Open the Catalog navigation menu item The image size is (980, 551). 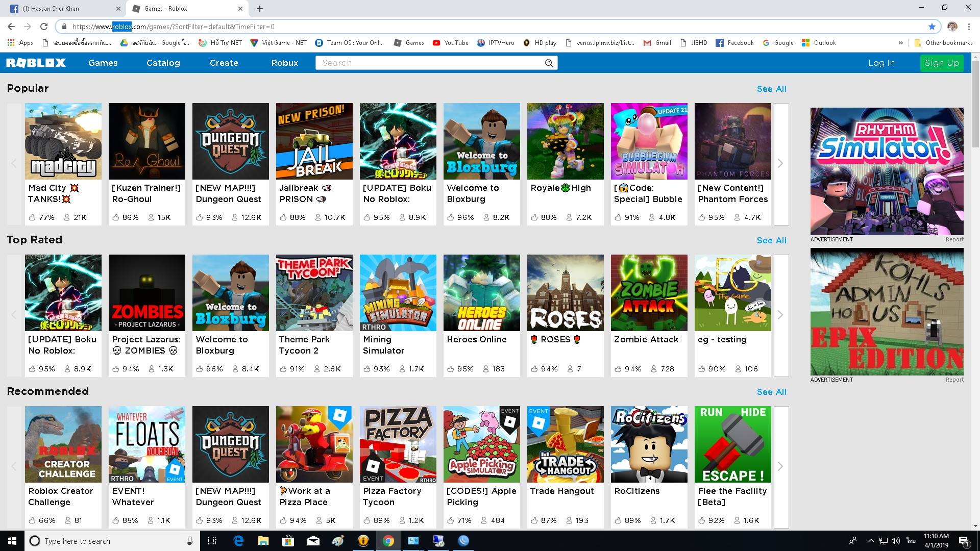click(x=163, y=63)
